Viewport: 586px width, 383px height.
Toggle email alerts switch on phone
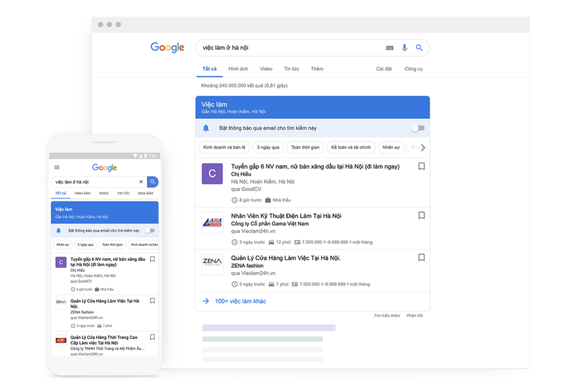click(x=150, y=231)
